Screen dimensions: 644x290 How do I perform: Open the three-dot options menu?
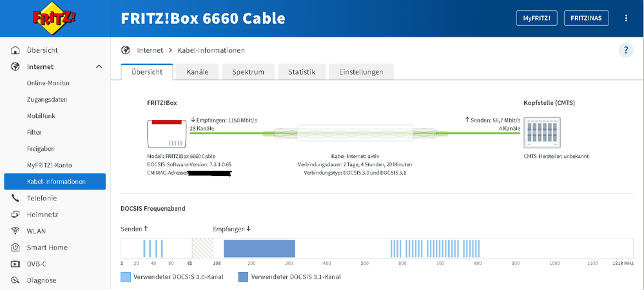click(626, 18)
